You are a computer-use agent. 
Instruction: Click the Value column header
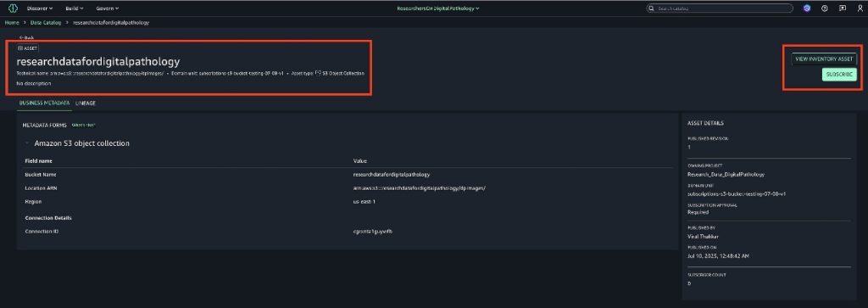(359, 161)
